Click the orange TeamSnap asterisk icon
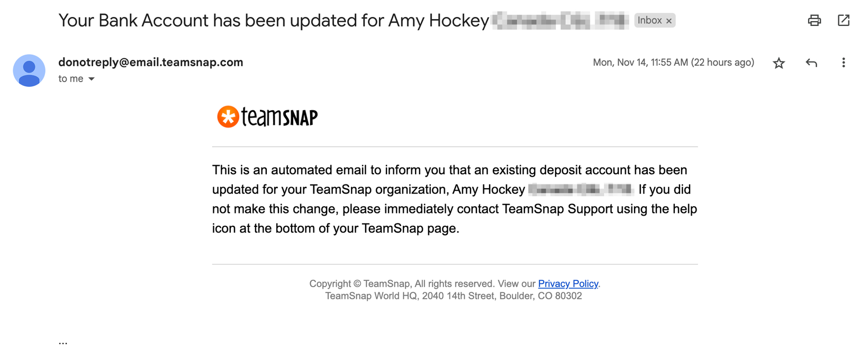The image size is (868, 364). pos(228,117)
